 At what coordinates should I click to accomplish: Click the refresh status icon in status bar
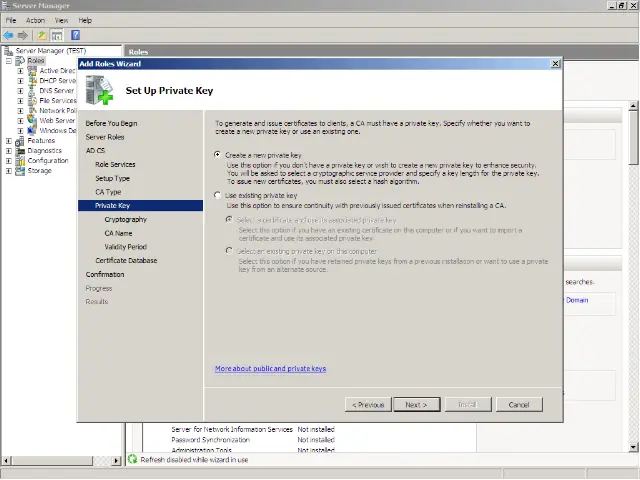(132, 460)
